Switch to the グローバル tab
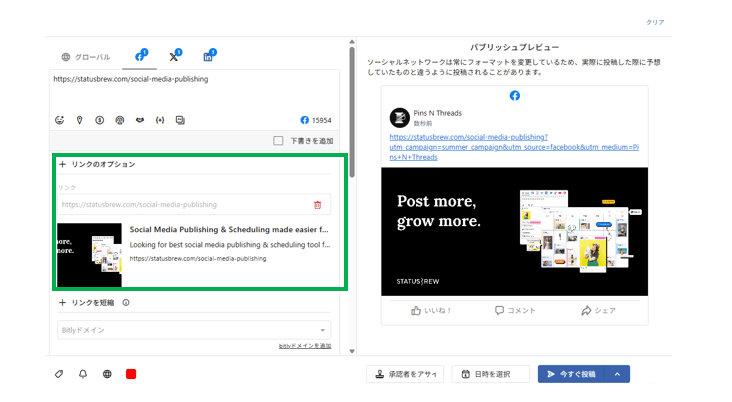The width and height of the screenshot is (732, 402). [86, 57]
